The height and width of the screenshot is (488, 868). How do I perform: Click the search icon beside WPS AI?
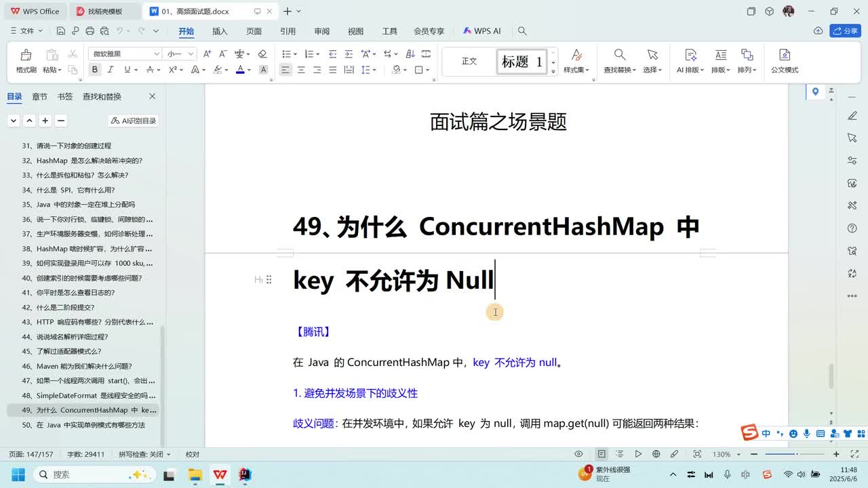[522, 31]
